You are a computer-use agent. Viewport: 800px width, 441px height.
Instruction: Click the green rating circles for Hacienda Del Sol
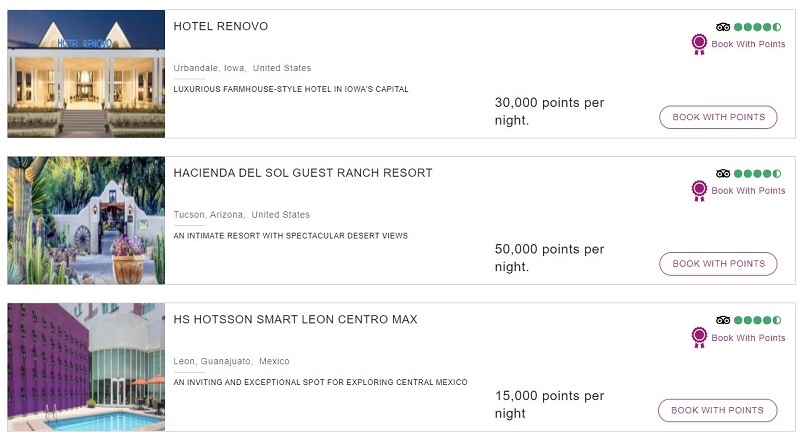click(x=758, y=174)
